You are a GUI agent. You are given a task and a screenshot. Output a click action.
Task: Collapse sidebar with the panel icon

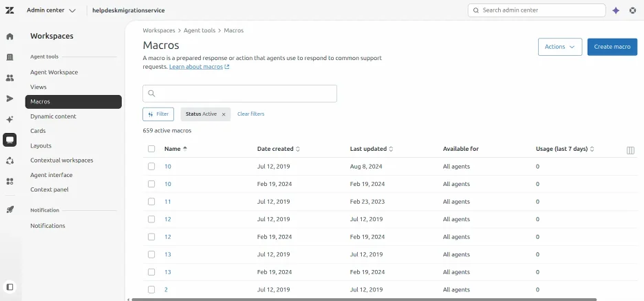point(10,287)
